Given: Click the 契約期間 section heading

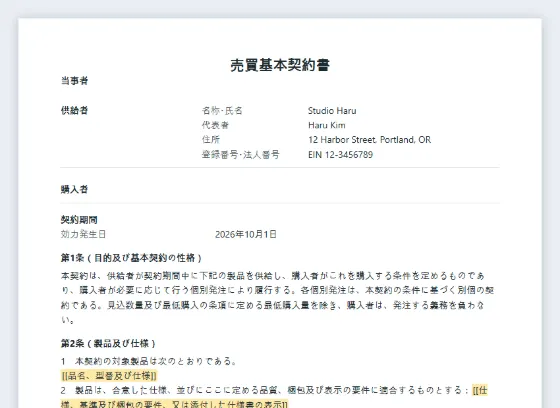Looking at the screenshot, I should [x=79, y=220].
